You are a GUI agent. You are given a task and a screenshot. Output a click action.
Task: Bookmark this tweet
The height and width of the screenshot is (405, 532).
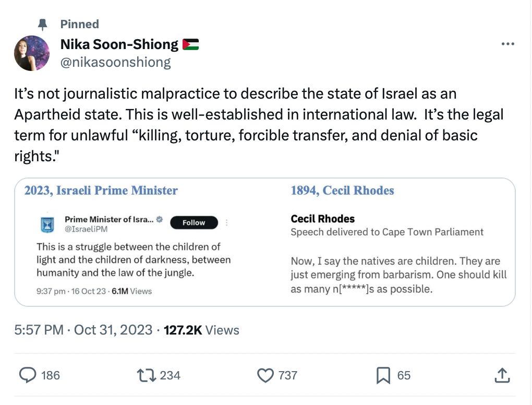coord(383,375)
